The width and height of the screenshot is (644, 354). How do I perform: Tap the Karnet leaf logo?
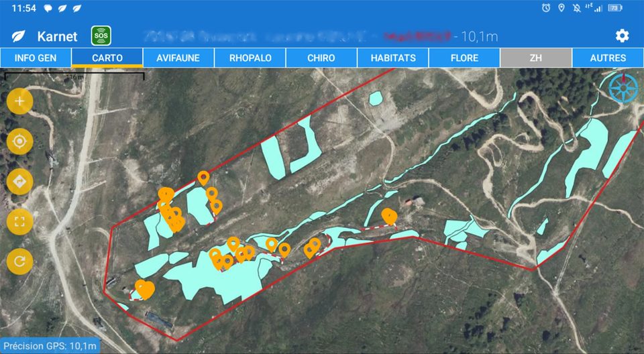(x=19, y=36)
